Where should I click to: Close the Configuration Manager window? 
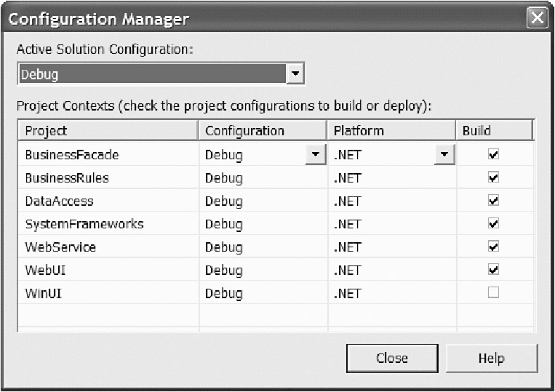538,18
